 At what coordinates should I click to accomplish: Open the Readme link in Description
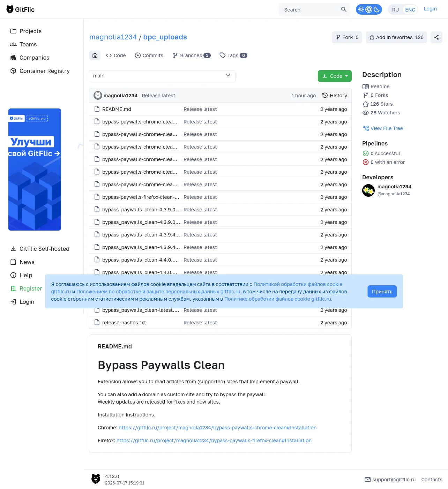click(376, 86)
